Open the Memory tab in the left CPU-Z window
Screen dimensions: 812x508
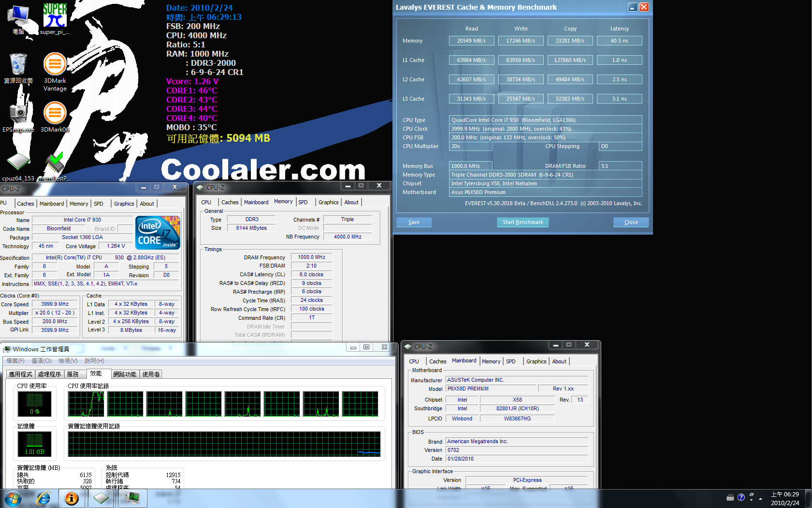(x=79, y=204)
